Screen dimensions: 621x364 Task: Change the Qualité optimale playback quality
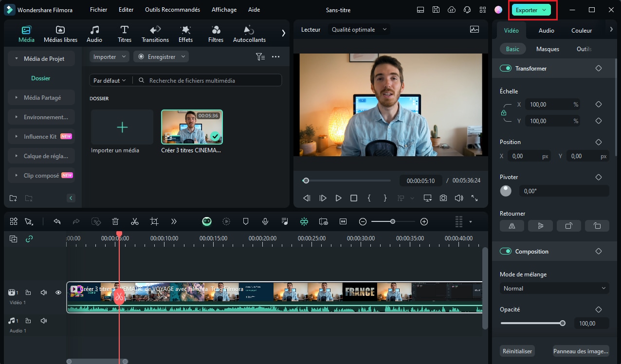[359, 29]
